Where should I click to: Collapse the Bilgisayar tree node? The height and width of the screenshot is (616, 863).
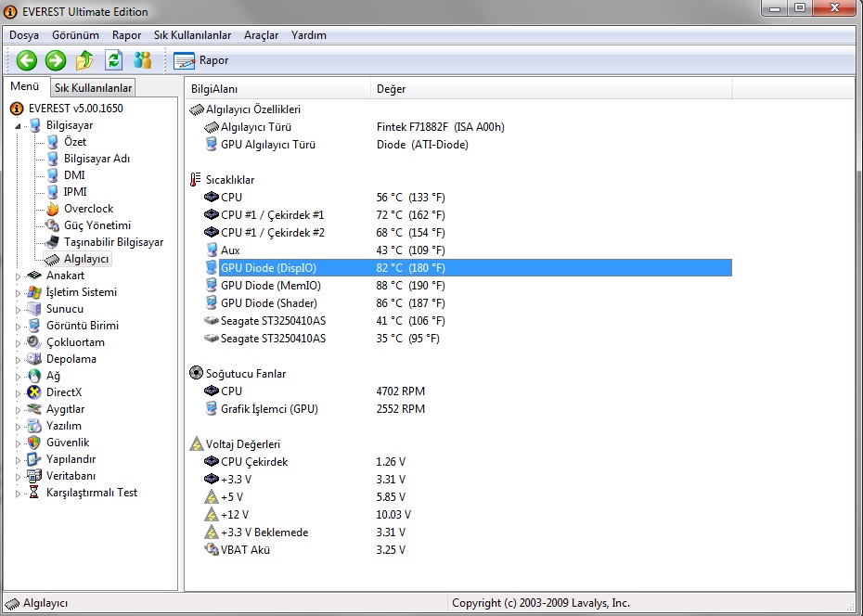18,126
